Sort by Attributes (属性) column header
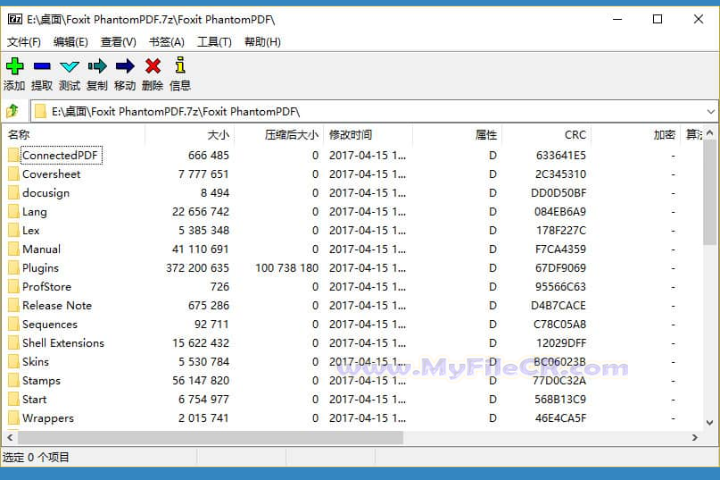Screen dimensions: 720x480 [457, 135]
